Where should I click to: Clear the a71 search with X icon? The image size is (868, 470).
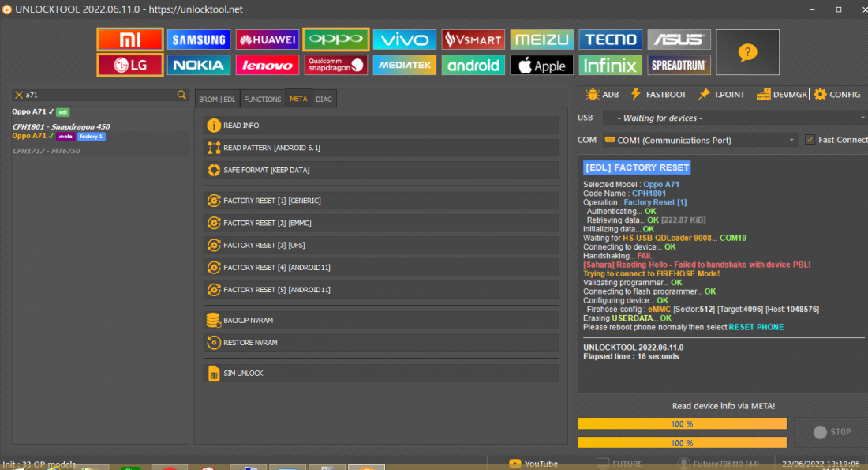[x=19, y=95]
